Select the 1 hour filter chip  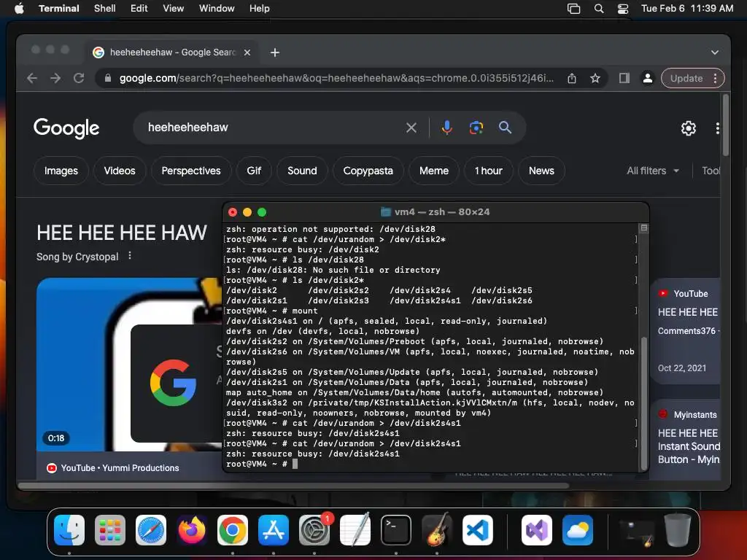[x=488, y=171]
